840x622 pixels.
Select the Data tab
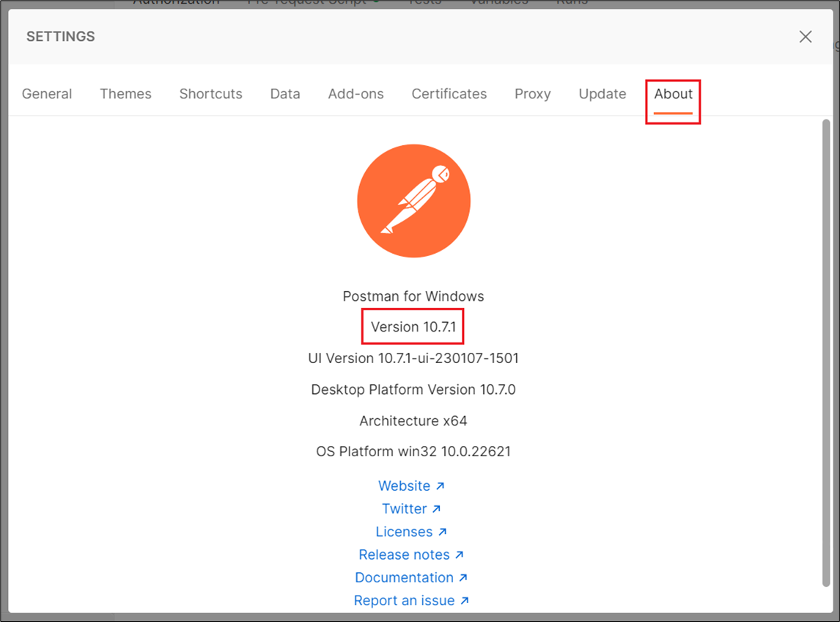[285, 94]
